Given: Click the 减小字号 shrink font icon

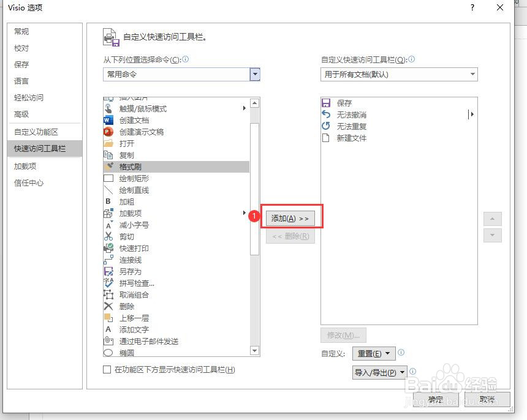Looking at the screenshot, I should 108,225.
